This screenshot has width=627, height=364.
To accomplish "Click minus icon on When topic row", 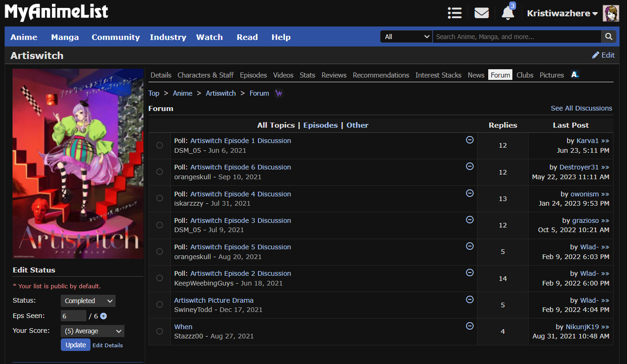I will click(470, 326).
